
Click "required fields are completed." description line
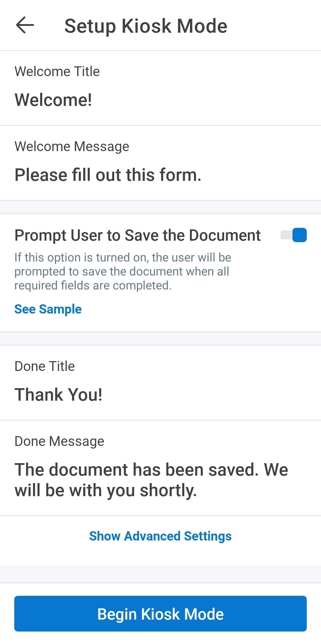[93, 285]
